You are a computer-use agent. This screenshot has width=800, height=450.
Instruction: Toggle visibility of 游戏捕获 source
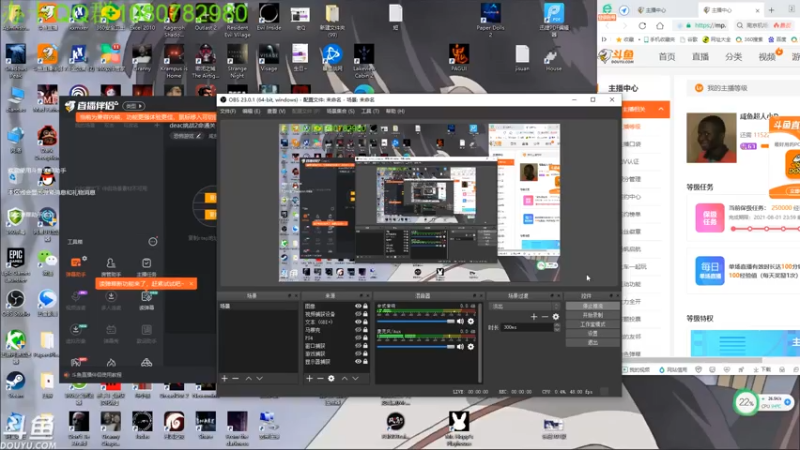tap(358, 354)
